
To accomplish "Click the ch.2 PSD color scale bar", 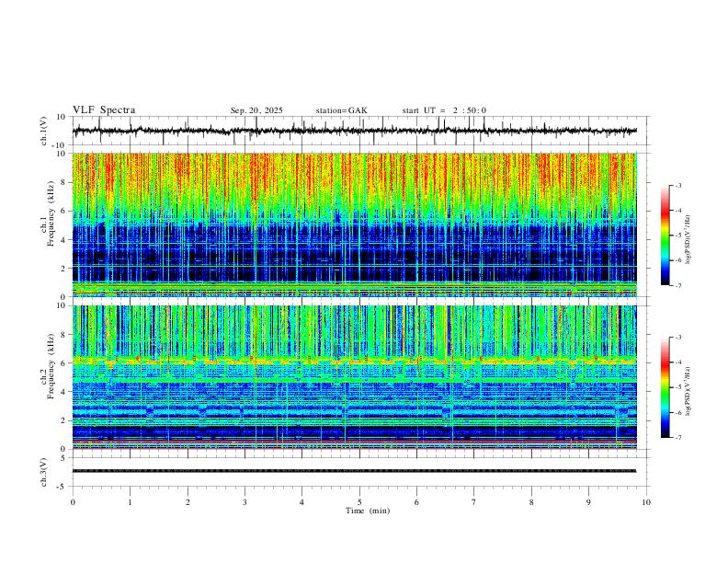I will tap(665, 387).
